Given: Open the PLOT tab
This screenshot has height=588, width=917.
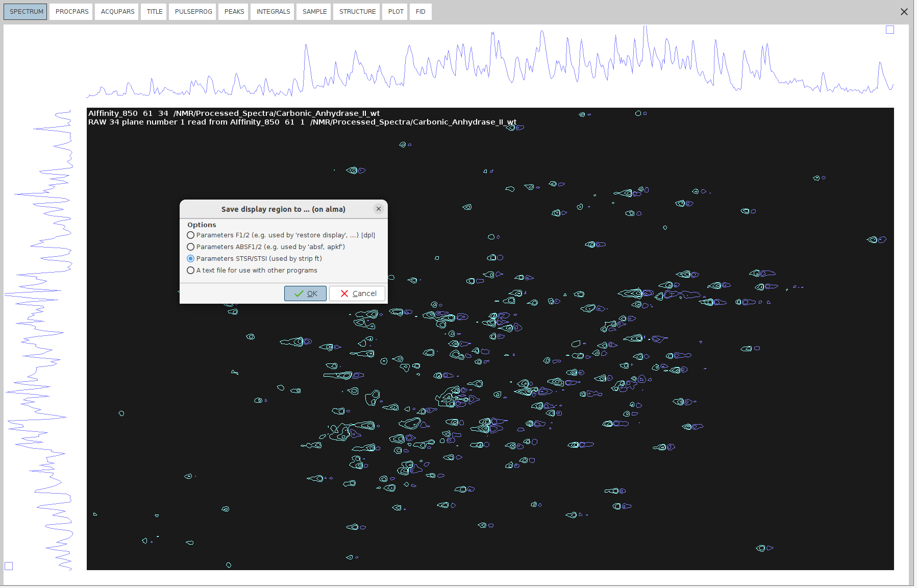Looking at the screenshot, I should point(395,12).
